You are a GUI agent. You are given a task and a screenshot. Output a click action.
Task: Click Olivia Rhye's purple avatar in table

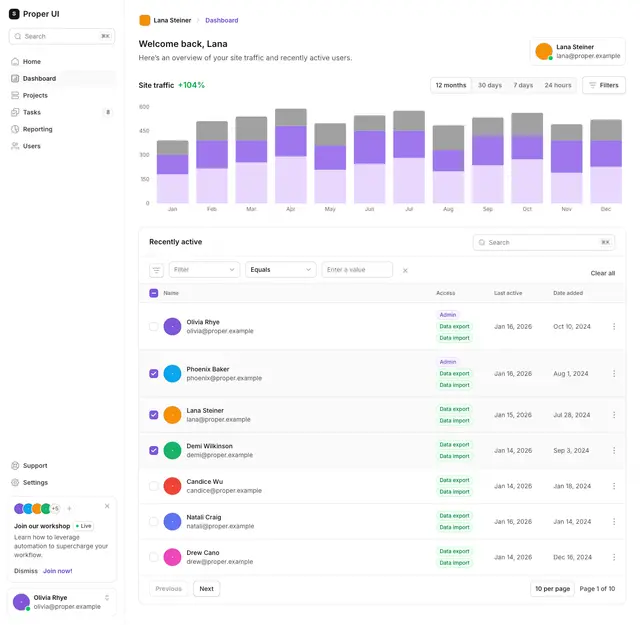[172, 327]
